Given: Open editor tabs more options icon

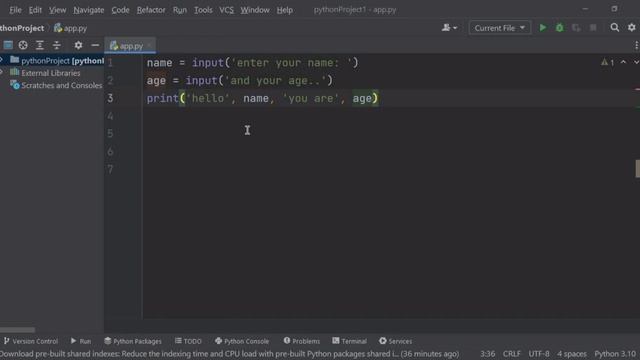Looking at the screenshot, I should click(636, 45).
